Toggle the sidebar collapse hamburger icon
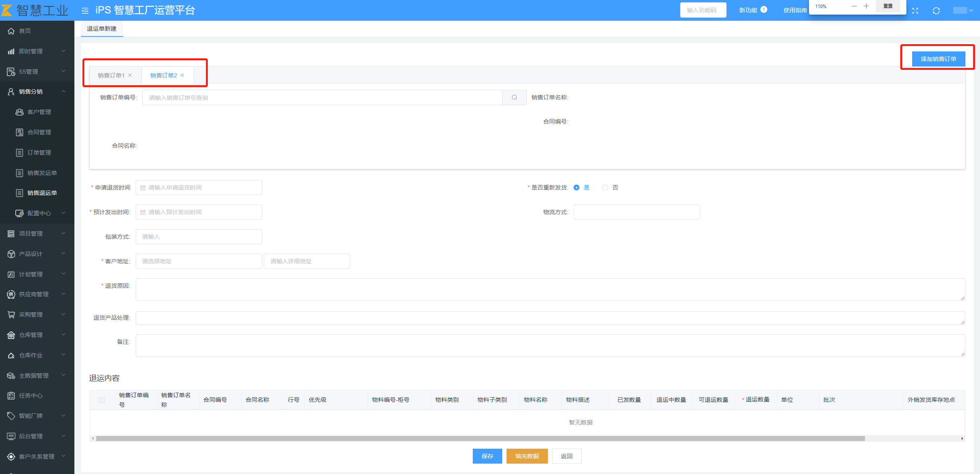 point(85,10)
